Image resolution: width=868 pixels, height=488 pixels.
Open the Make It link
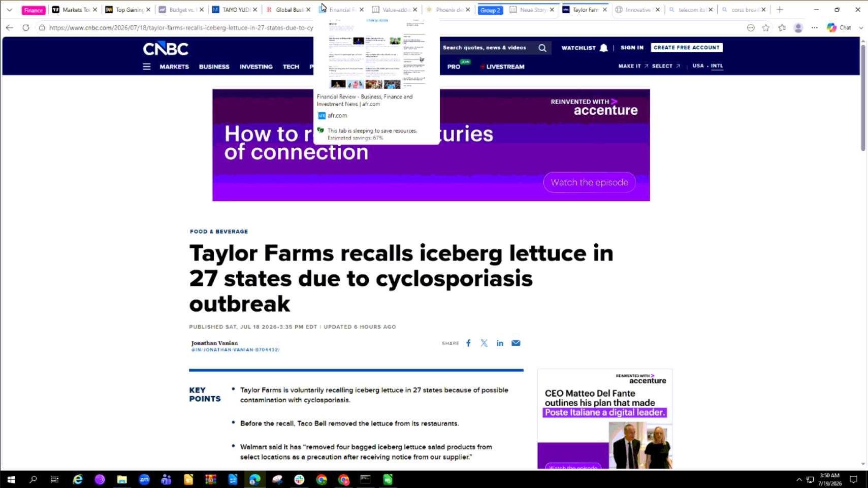pos(633,66)
